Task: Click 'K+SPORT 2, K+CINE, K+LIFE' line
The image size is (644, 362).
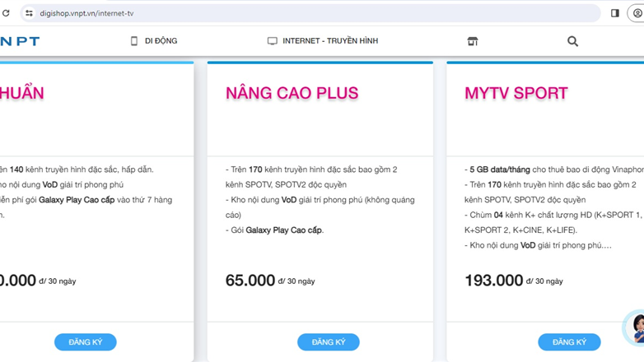Action: [x=520, y=230]
